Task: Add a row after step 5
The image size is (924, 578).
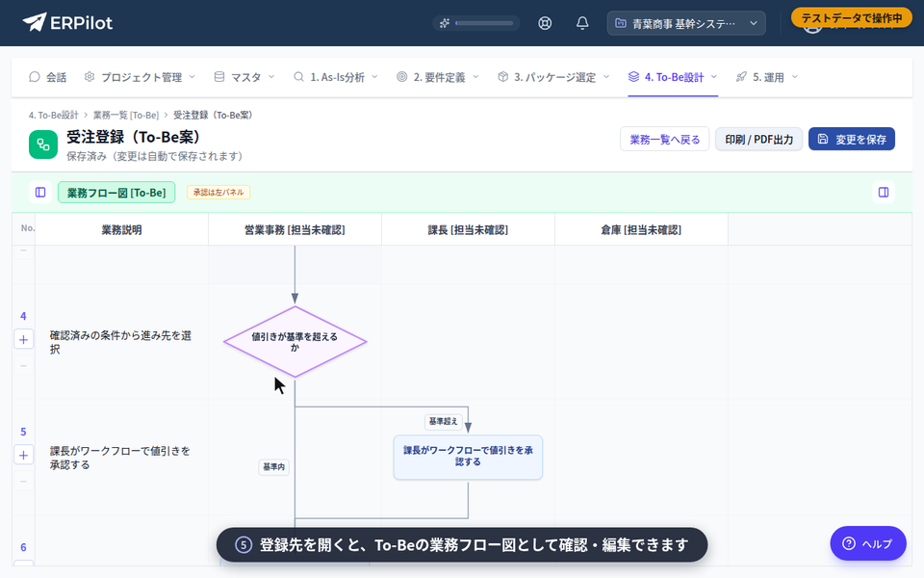Action: click(x=23, y=456)
